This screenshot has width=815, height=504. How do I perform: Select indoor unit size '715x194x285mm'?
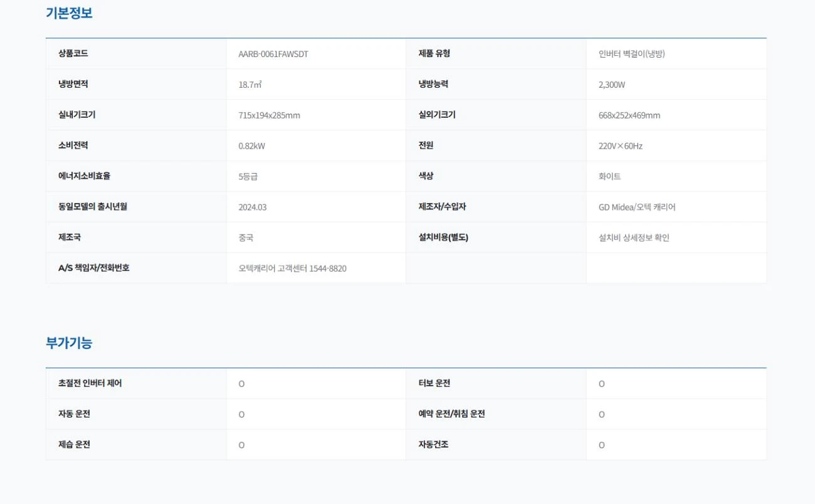point(270,115)
